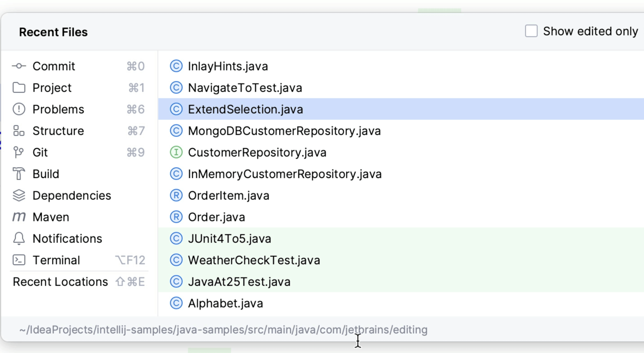The image size is (644, 353).
Task: Select the Dependencies layers icon
Action: click(x=19, y=195)
